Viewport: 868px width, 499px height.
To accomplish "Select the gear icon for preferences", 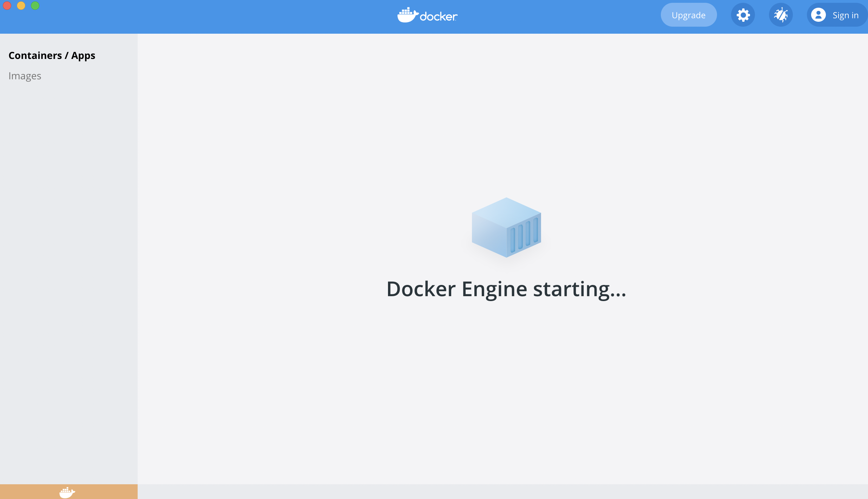I will tap(742, 15).
